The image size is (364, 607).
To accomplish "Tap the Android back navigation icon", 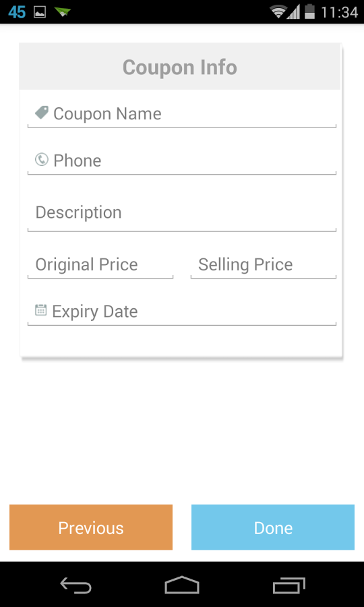I will [75, 585].
